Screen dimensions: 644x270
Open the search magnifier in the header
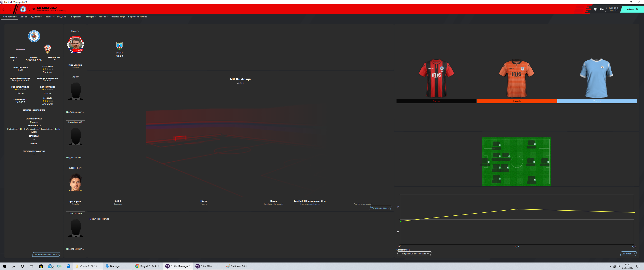[34, 9]
